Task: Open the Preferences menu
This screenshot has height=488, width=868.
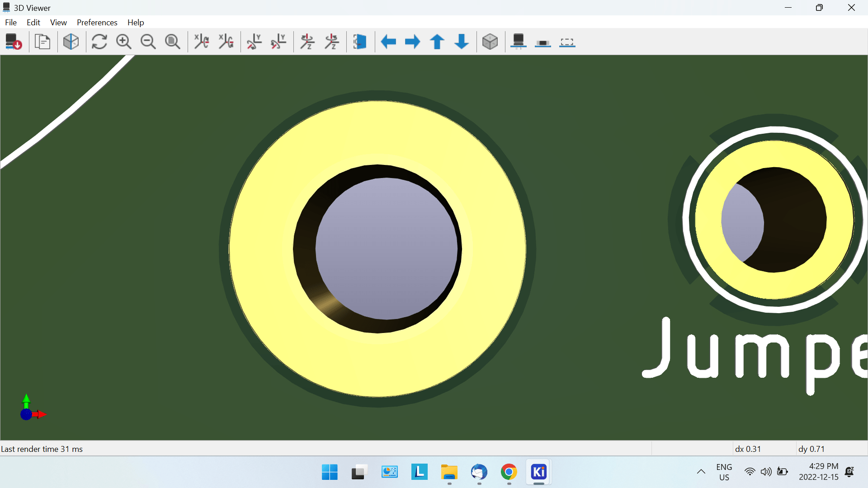Action: [x=97, y=22]
